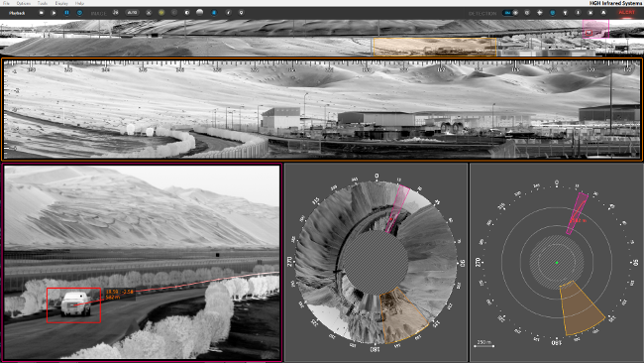Toggle the AUTO image adjustment button
This screenshot has width=644, height=363.
tap(132, 13)
